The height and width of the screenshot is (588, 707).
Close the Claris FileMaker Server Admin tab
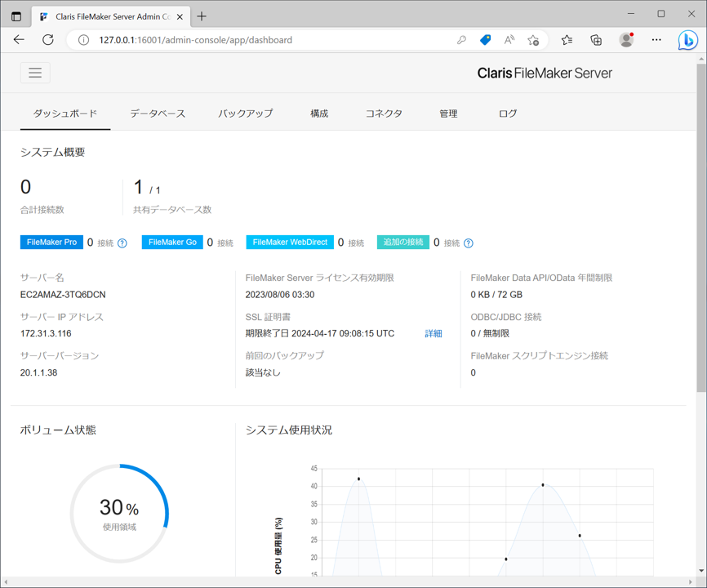pyautogui.click(x=180, y=16)
